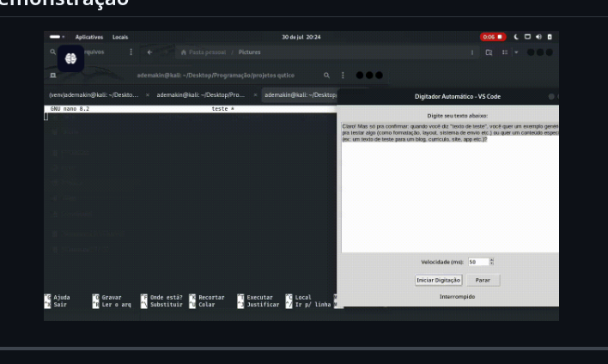
Task: Click the file manager search icon
Action: pyautogui.click(x=53, y=52)
